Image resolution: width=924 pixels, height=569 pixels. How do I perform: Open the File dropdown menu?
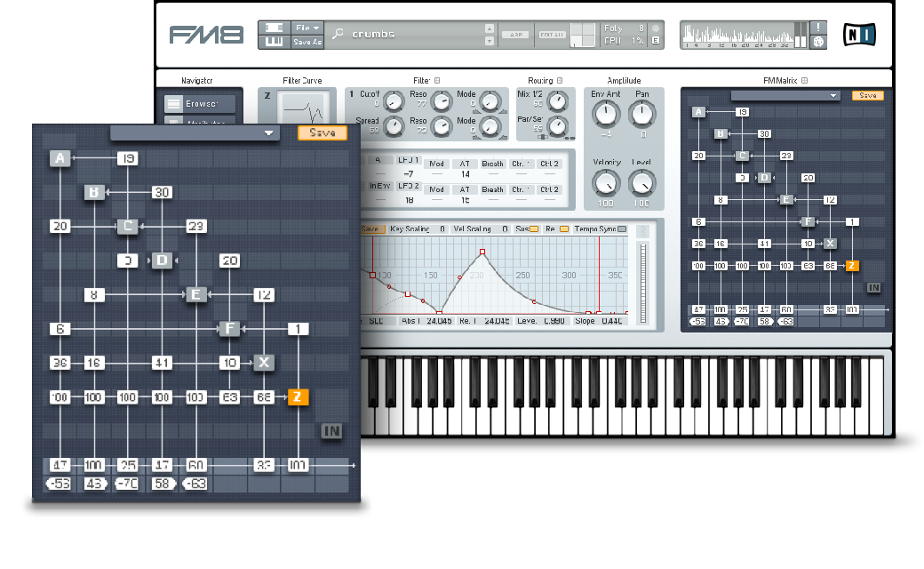(x=307, y=28)
